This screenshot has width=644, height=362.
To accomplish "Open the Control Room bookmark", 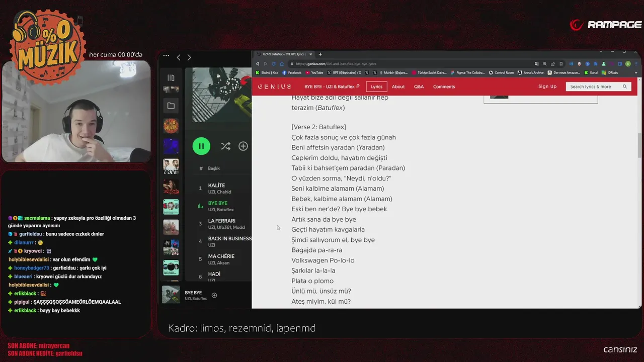I will click(x=502, y=73).
